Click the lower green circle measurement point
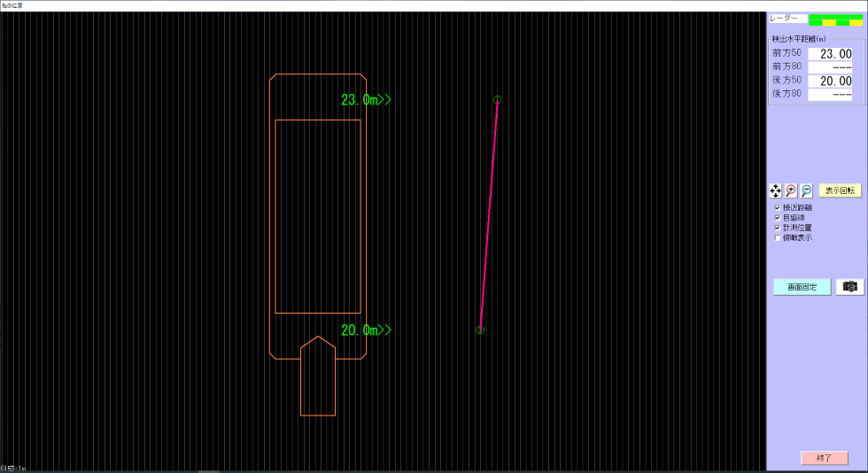 [x=480, y=330]
